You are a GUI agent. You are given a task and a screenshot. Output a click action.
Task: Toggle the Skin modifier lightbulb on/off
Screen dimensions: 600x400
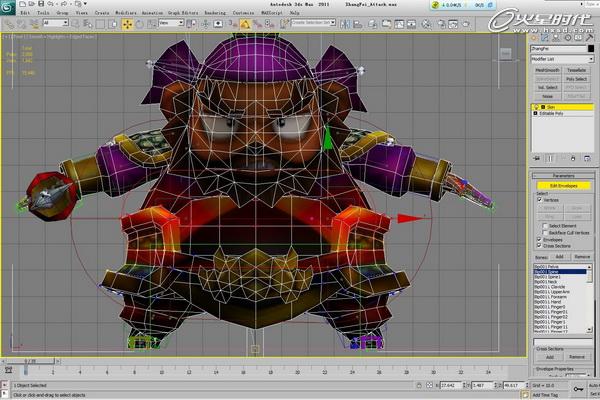click(537, 107)
